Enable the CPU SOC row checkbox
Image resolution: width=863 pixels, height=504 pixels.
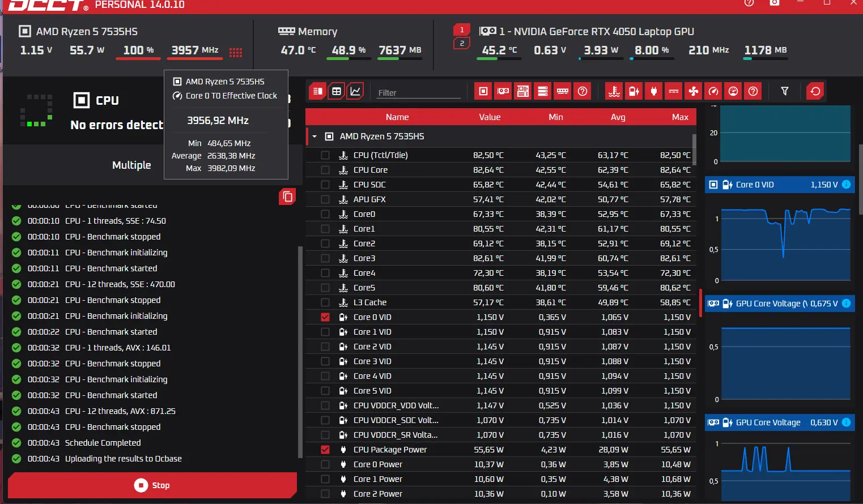[x=325, y=185]
